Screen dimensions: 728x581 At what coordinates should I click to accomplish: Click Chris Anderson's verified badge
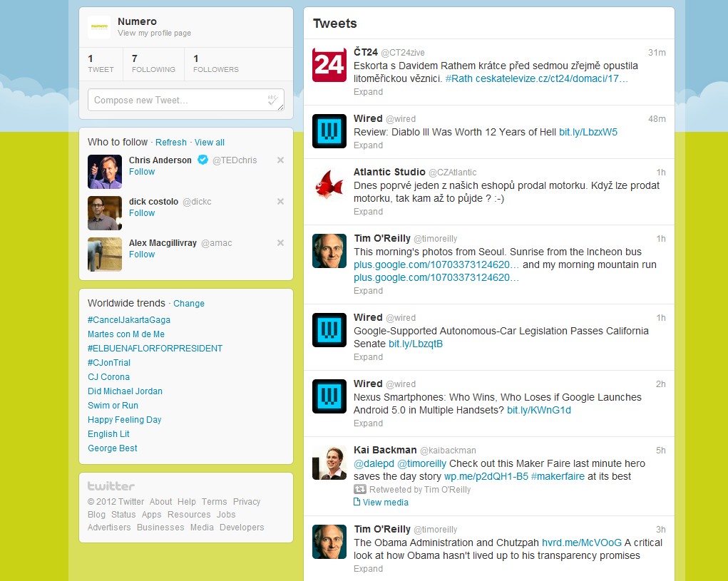point(202,160)
